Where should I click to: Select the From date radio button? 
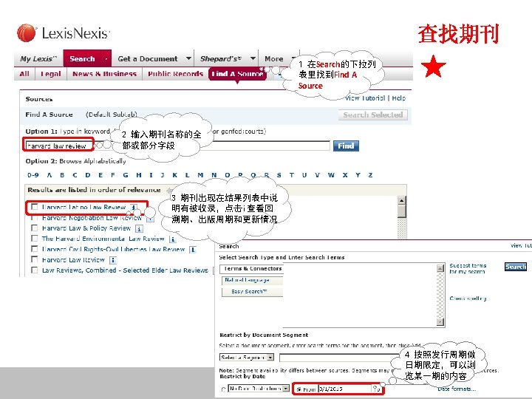(x=299, y=389)
